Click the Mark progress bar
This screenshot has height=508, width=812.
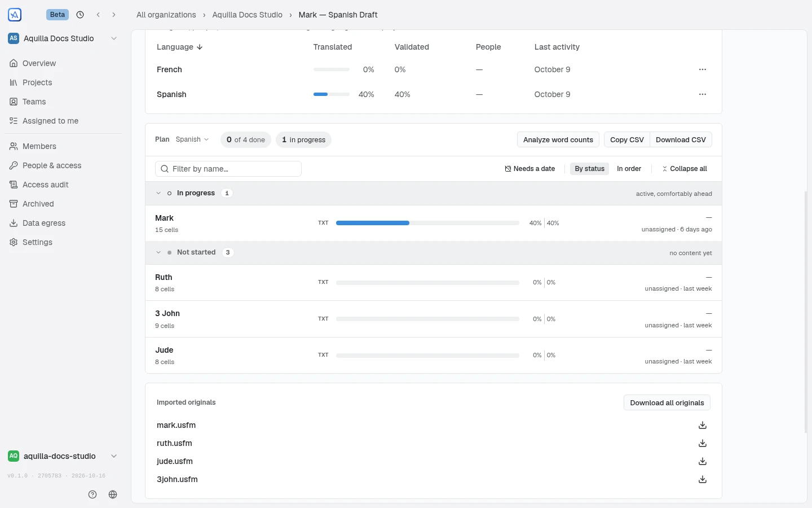pos(427,223)
